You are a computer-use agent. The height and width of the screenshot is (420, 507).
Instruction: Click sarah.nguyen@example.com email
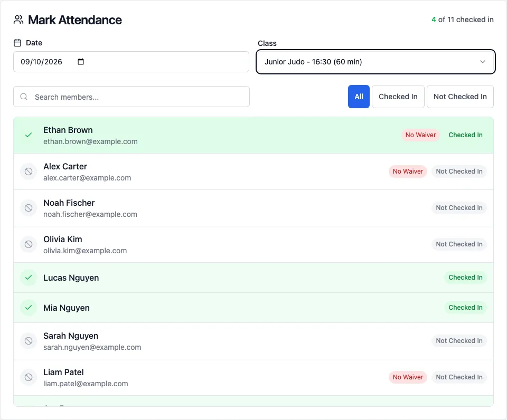pyautogui.click(x=92, y=347)
